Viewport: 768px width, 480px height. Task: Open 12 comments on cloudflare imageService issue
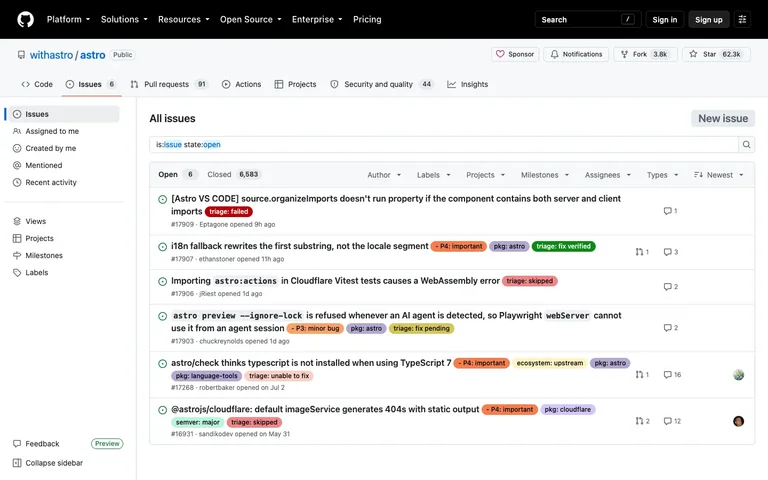(x=672, y=421)
